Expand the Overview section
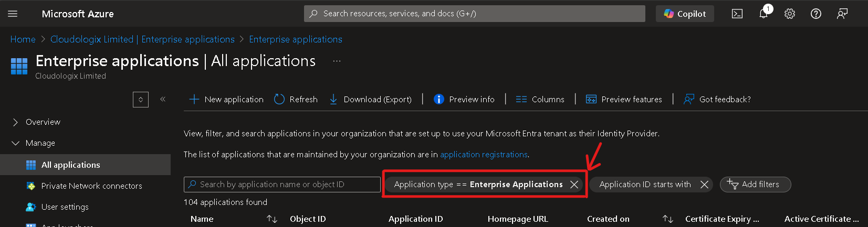Screen dimensions: 868x227 [43, 122]
